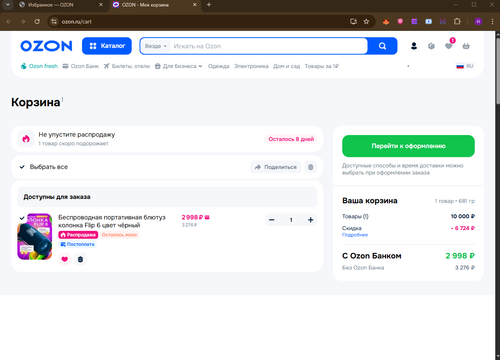Open the cart basket icon in header
500x360 pixels.
pyautogui.click(x=466, y=46)
